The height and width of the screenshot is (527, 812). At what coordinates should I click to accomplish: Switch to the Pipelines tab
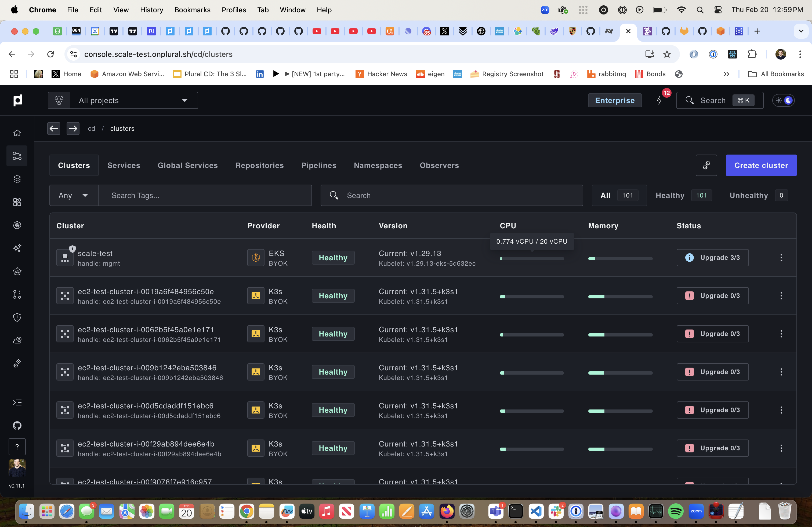[x=318, y=165]
